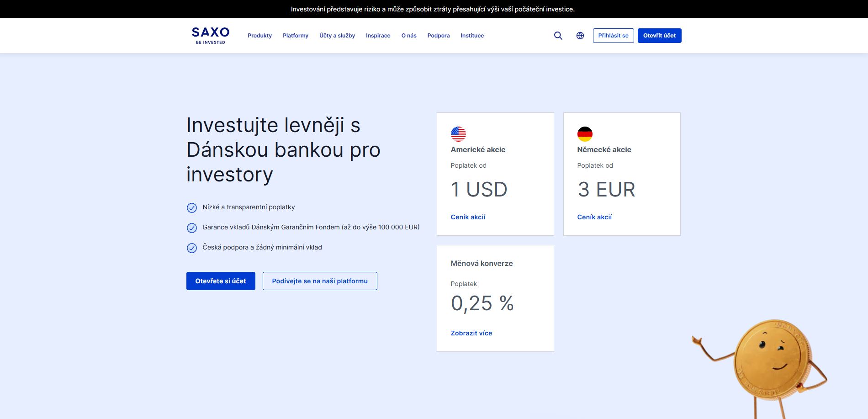Screen dimensions: 868x419
Task: Click the Otevřete si účet button
Action: (x=221, y=281)
